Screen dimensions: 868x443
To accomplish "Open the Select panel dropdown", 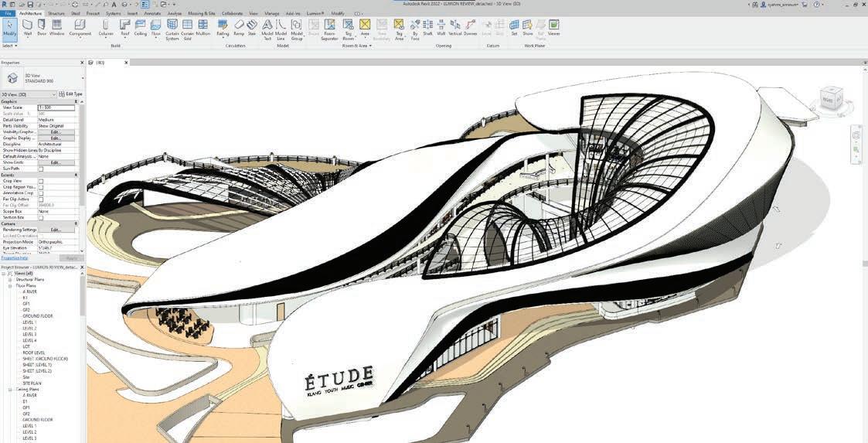I will point(9,46).
